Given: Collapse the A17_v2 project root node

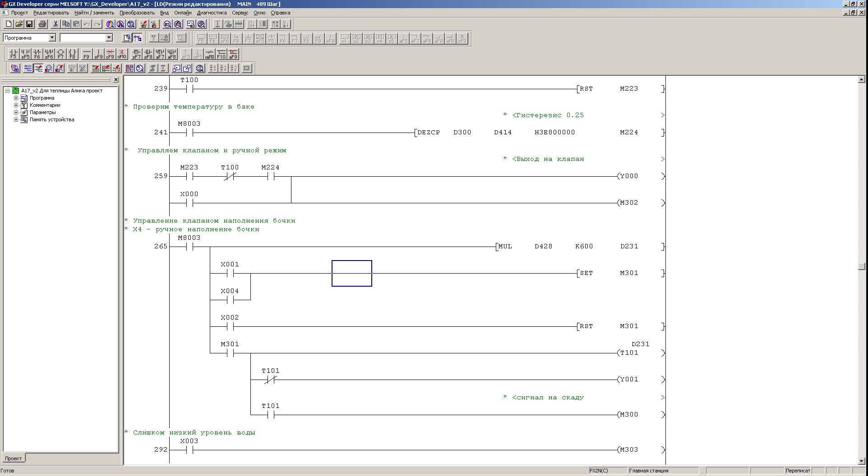Looking at the screenshot, I should click(8, 91).
